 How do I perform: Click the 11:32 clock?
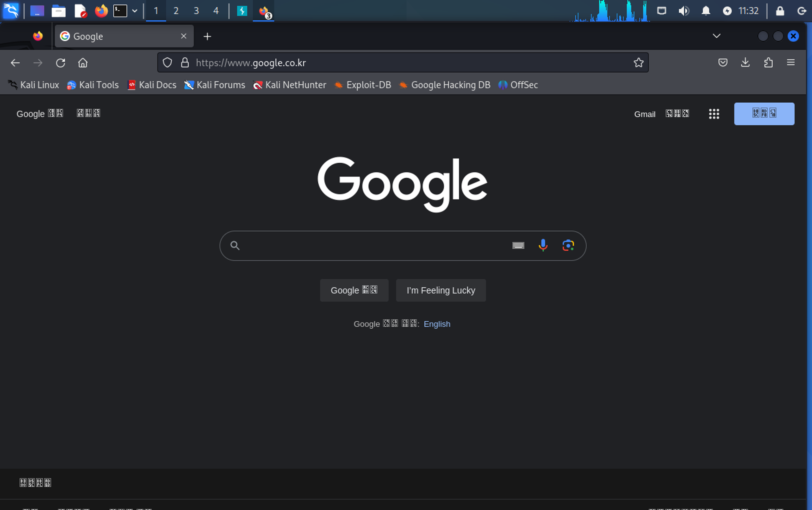[x=748, y=11]
